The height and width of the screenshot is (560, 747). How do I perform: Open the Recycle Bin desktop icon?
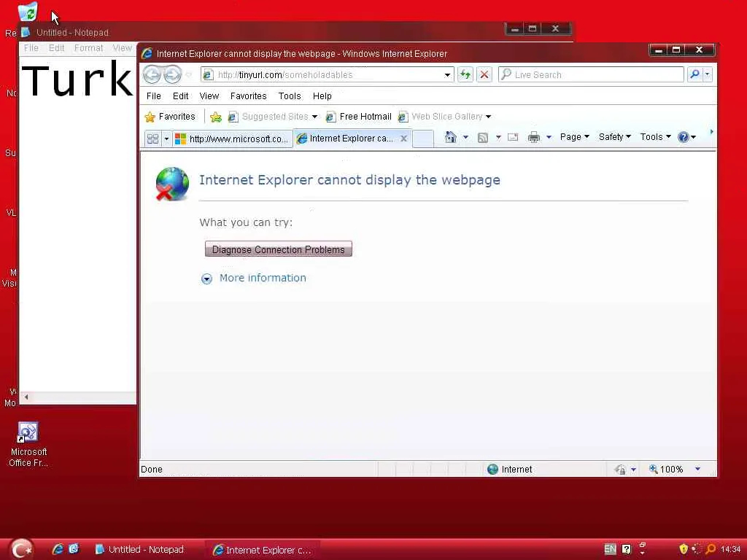(x=28, y=12)
